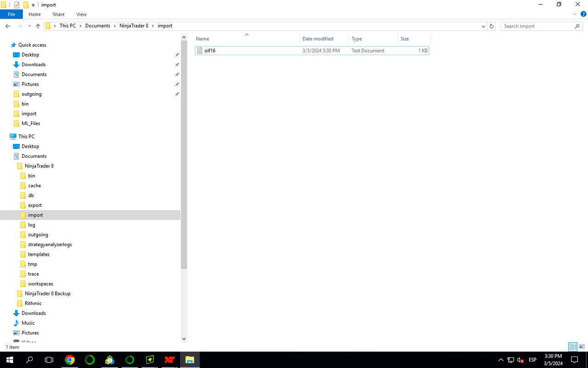Expand the ribbon with chevron
The image size is (588, 368).
tap(574, 14)
